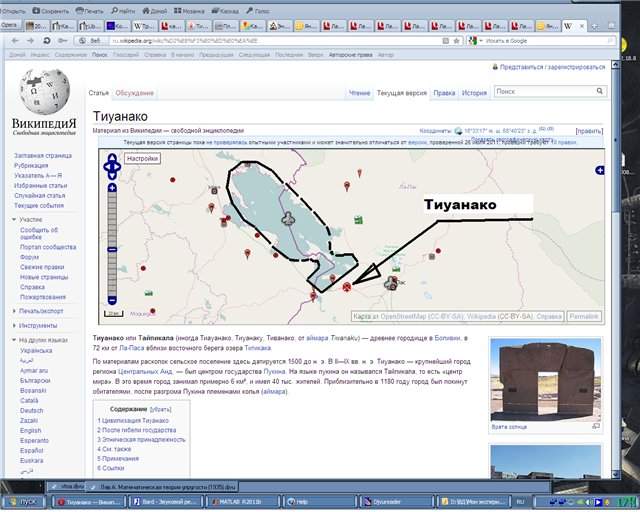Open the История tab
Image resolution: width=640 pixels, height=512 pixels.
[474, 92]
